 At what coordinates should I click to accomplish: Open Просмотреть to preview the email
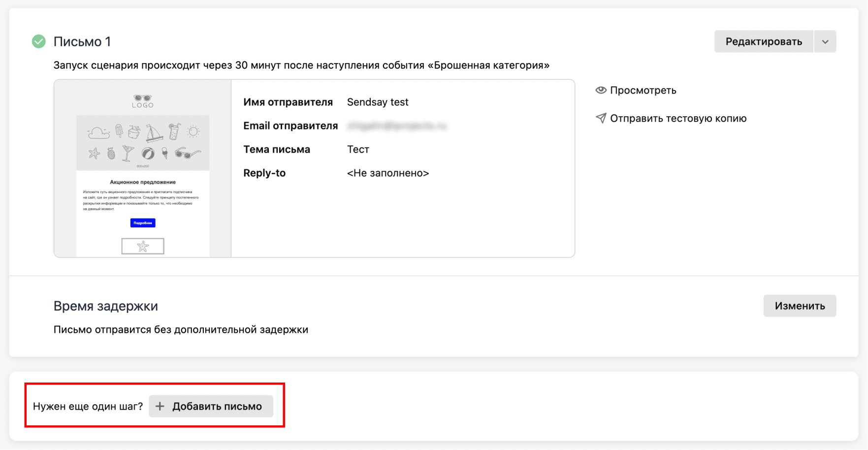pos(643,90)
